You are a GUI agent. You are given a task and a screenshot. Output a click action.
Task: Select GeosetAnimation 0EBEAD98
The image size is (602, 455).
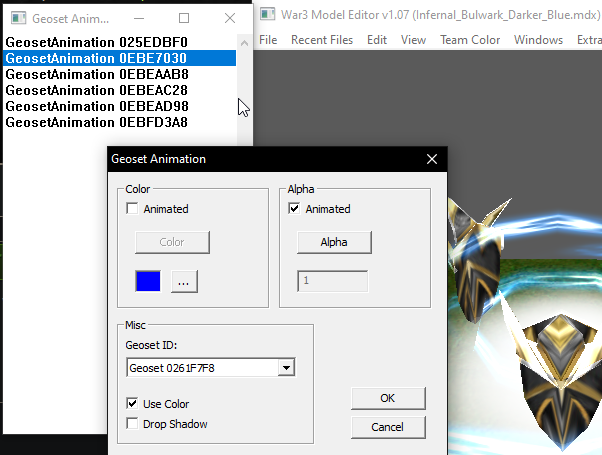119,106
